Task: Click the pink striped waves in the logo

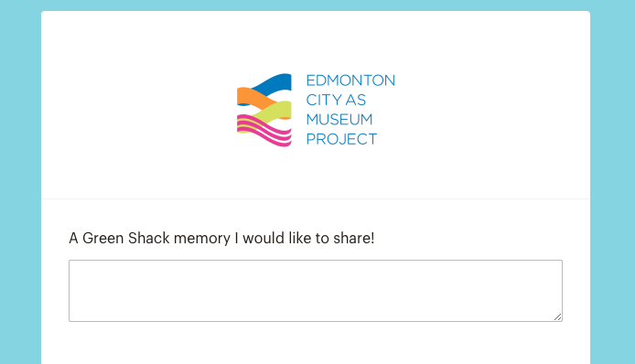Action: pyautogui.click(x=264, y=131)
